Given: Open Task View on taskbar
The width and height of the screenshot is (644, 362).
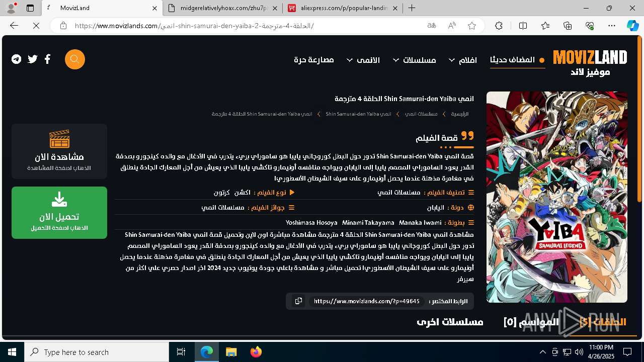Looking at the screenshot, I should coord(181,352).
